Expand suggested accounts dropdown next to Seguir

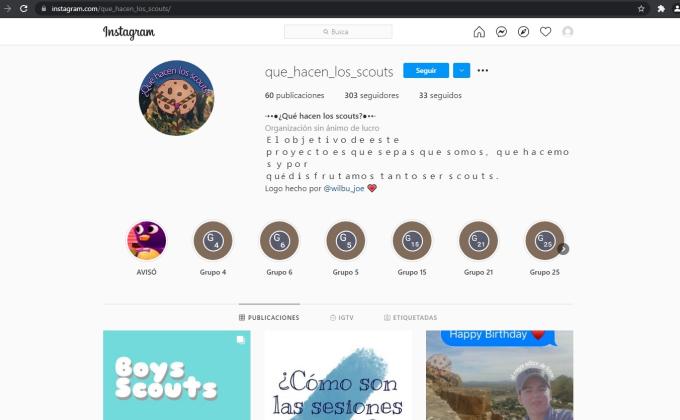[461, 71]
